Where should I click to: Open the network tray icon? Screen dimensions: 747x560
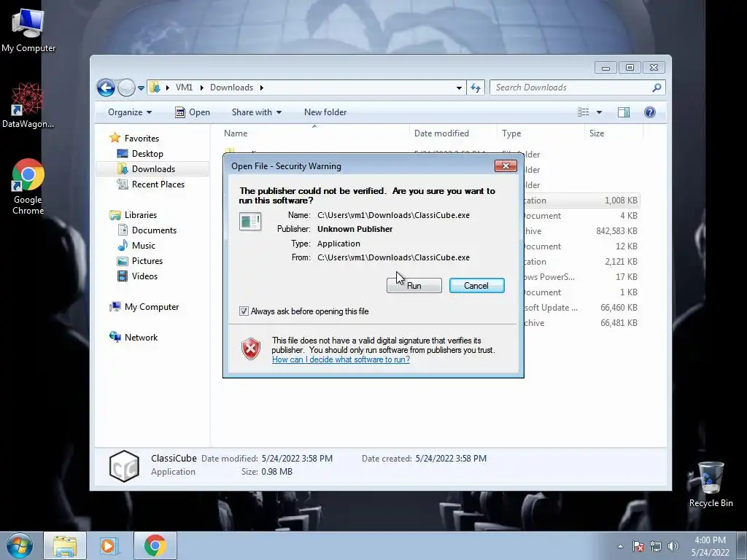[656, 546]
